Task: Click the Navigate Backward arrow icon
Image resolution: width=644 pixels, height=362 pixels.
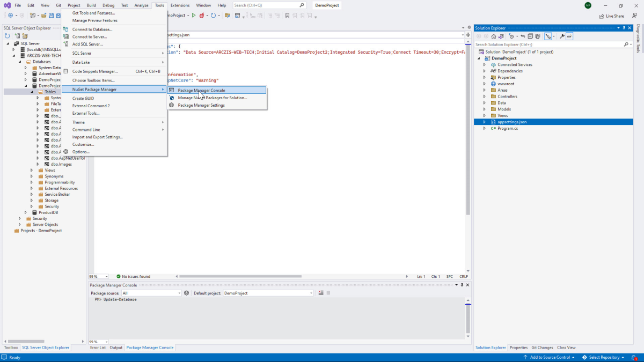Action: point(10,16)
